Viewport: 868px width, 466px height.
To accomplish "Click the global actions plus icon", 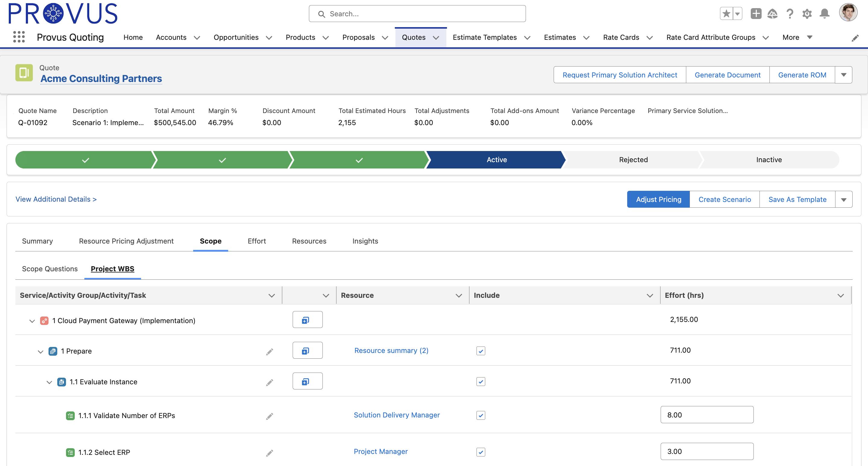I will pyautogui.click(x=756, y=14).
